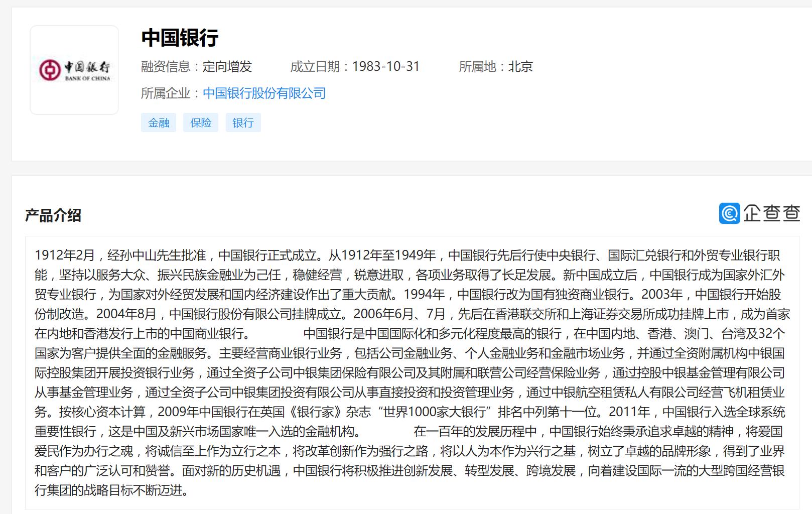Viewport: 812px width, 514px height.
Task: Click the 定向增发 financing info text
Action: [228, 67]
